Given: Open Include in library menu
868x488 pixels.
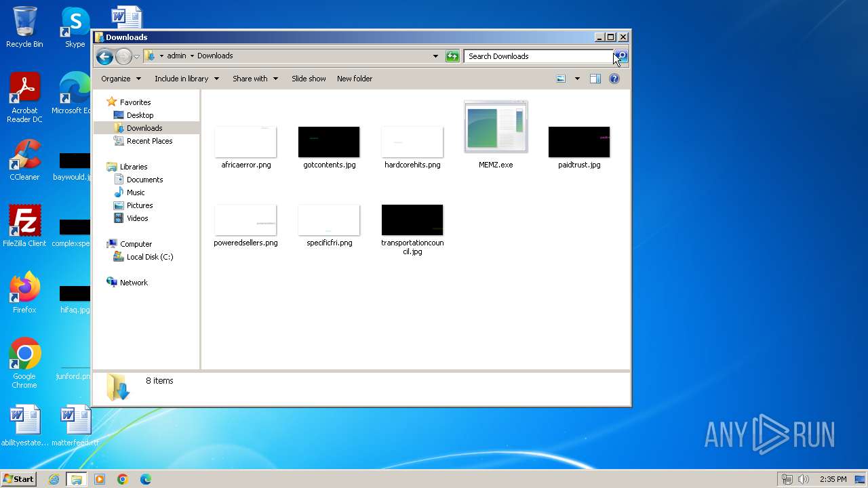Looking at the screenshot, I should pyautogui.click(x=186, y=79).
